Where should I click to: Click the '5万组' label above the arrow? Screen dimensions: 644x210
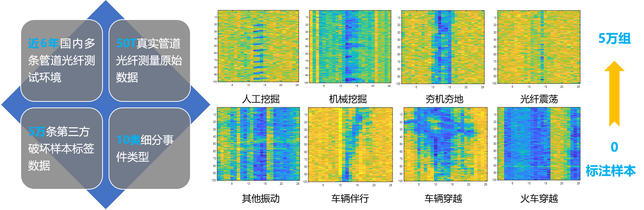point(614,38)
